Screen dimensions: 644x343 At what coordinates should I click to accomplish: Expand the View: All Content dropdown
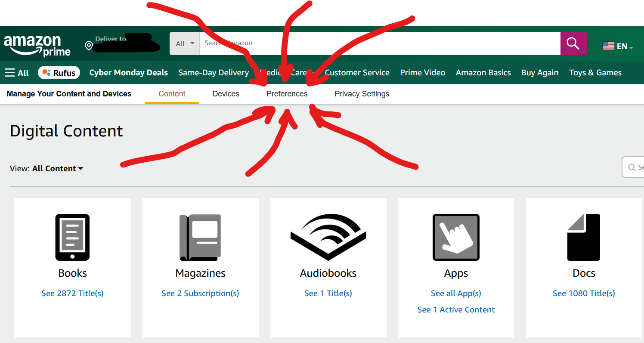pos(46,169)
